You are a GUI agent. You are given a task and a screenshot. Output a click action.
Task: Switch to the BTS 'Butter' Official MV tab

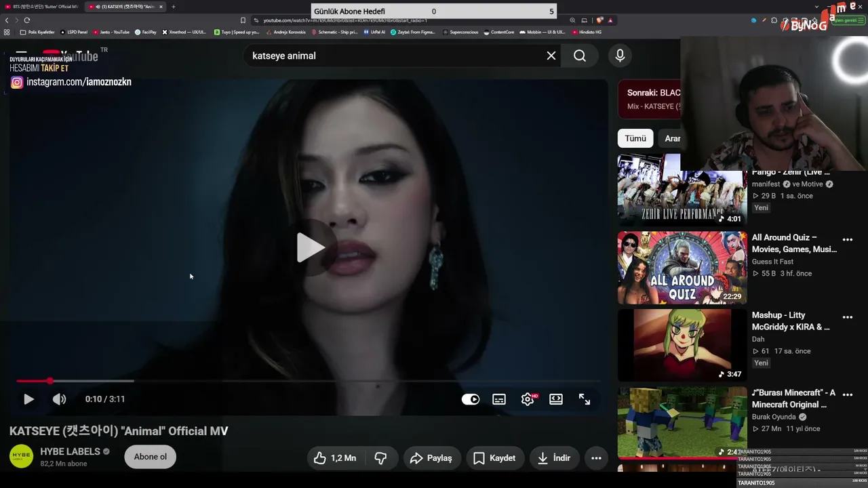pyautogui.click(x=41, y=7)
